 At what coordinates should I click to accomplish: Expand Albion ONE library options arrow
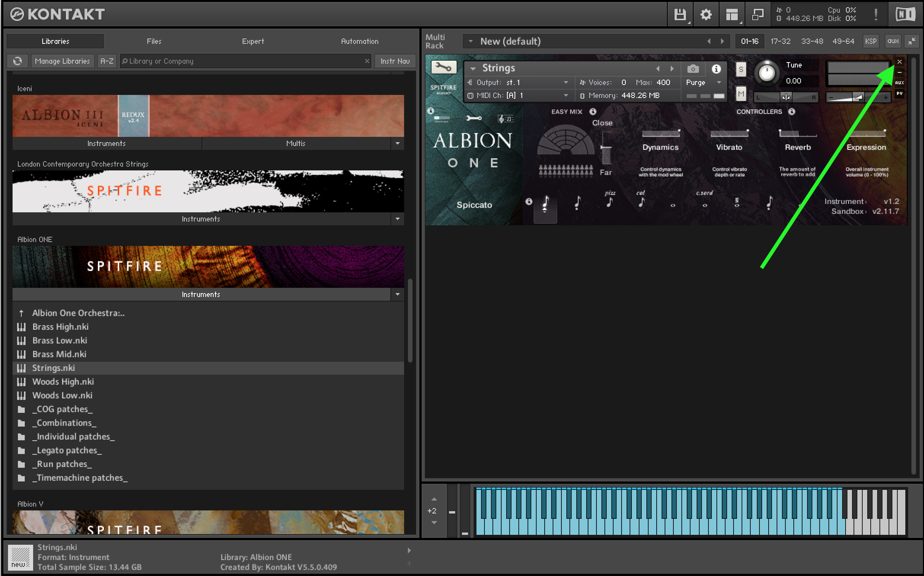tap(397, 295)
